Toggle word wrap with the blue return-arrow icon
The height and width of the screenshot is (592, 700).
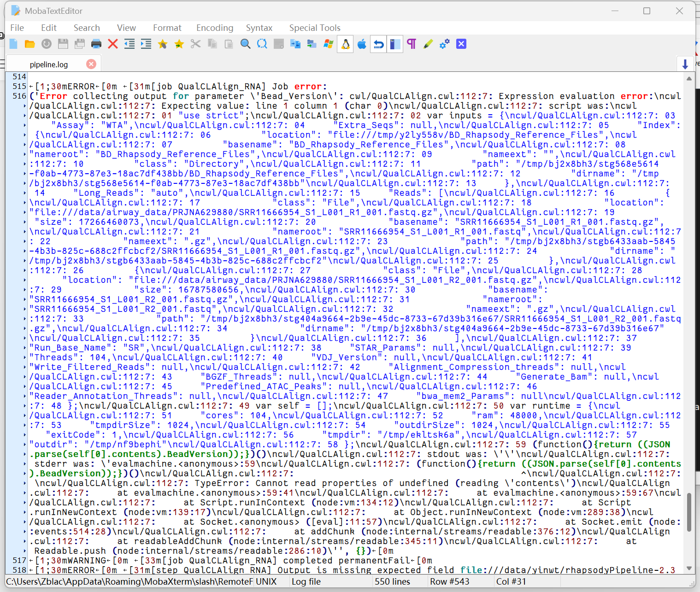378,44
